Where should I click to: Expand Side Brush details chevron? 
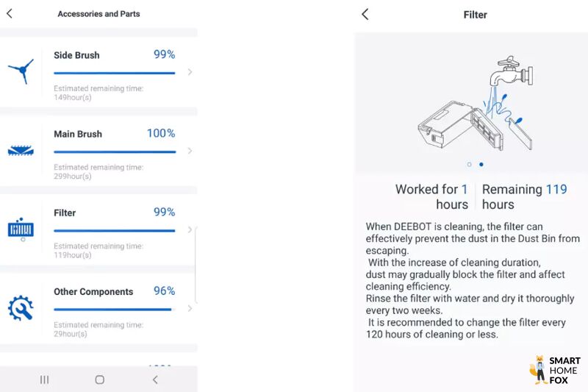click(x=190, y=72)
